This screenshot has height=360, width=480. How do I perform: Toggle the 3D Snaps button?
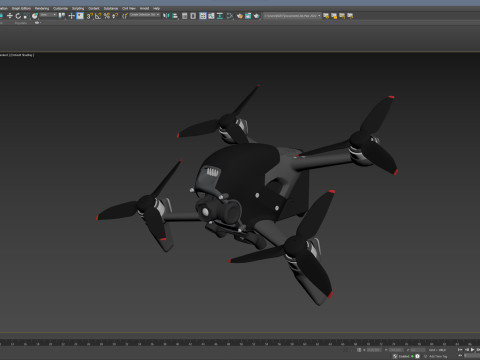pos(90,16)
